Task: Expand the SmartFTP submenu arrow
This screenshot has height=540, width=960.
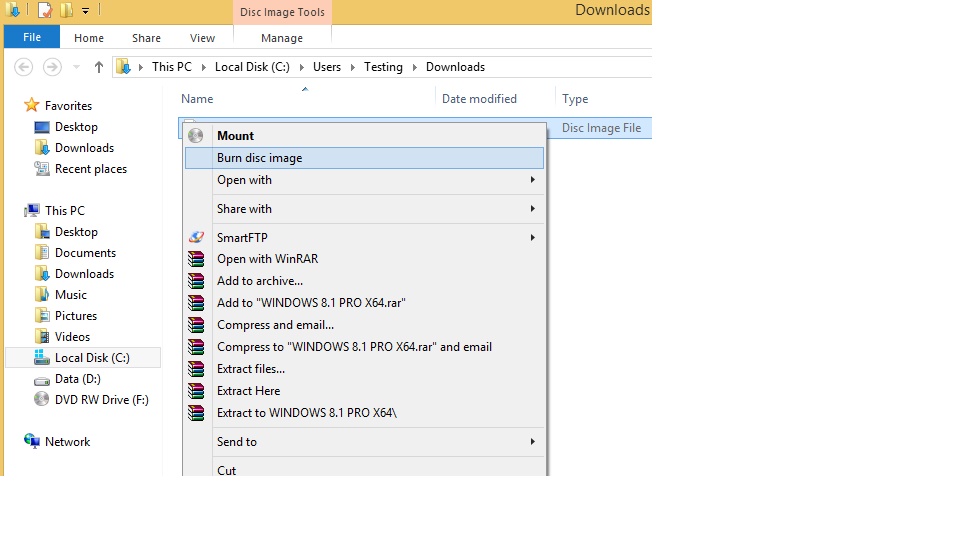Action: click(x=533, y=237)
